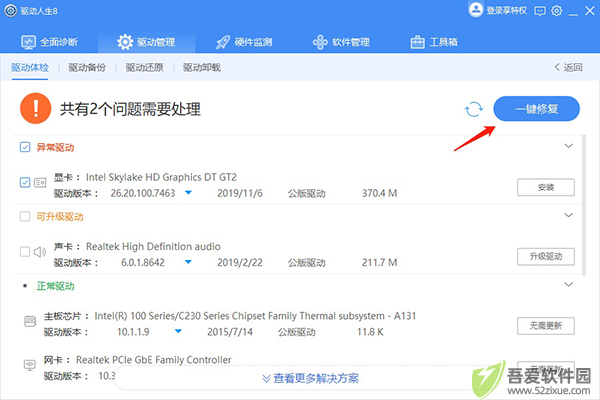The height and width of the screenshot is (400, 600).
Task: Click the 正常驱动 section label
Action: [x=55, y=286]
